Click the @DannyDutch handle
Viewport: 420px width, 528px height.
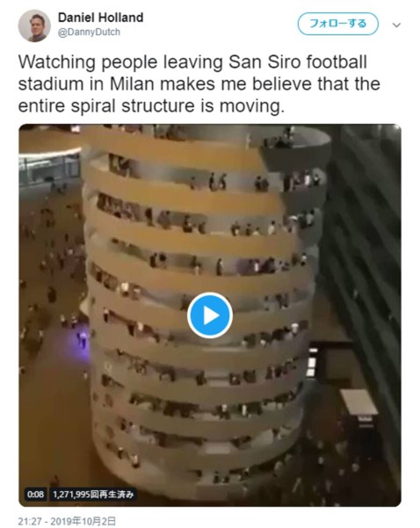coord(89,32)
